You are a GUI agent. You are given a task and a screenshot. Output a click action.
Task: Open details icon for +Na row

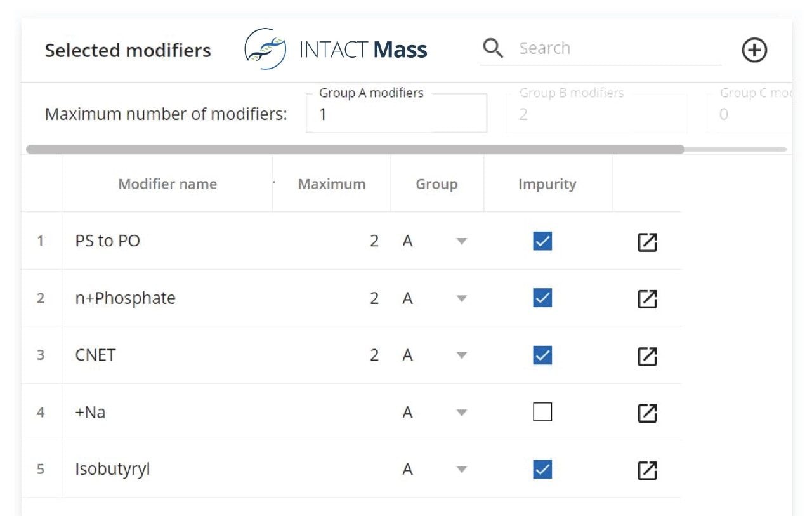coord(646,413)
